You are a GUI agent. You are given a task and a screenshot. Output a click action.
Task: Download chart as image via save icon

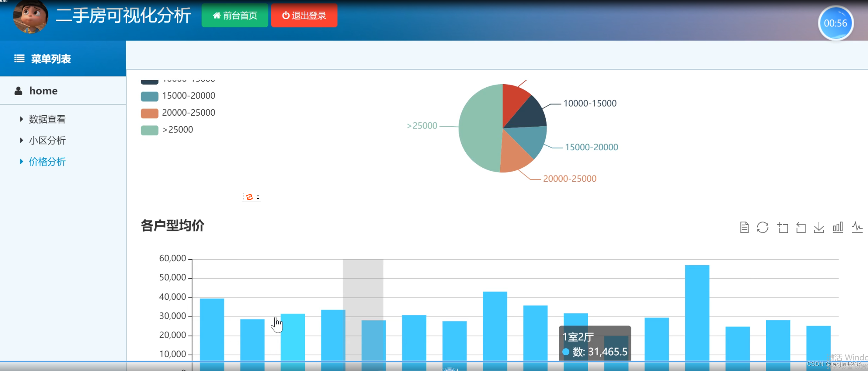(x=819, y=227)
